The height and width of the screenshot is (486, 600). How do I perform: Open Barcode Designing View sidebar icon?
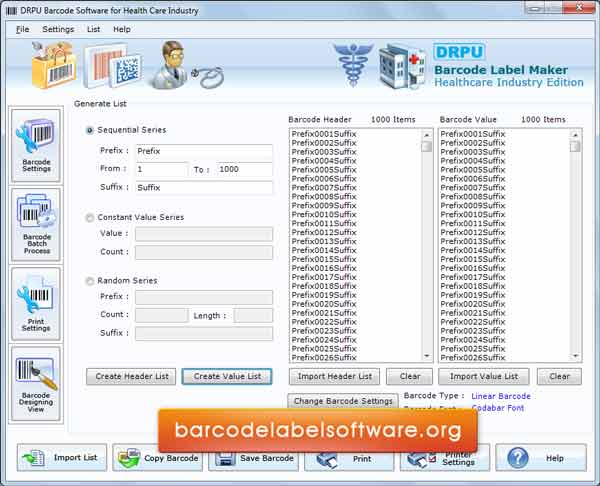[x=36, y=383]
